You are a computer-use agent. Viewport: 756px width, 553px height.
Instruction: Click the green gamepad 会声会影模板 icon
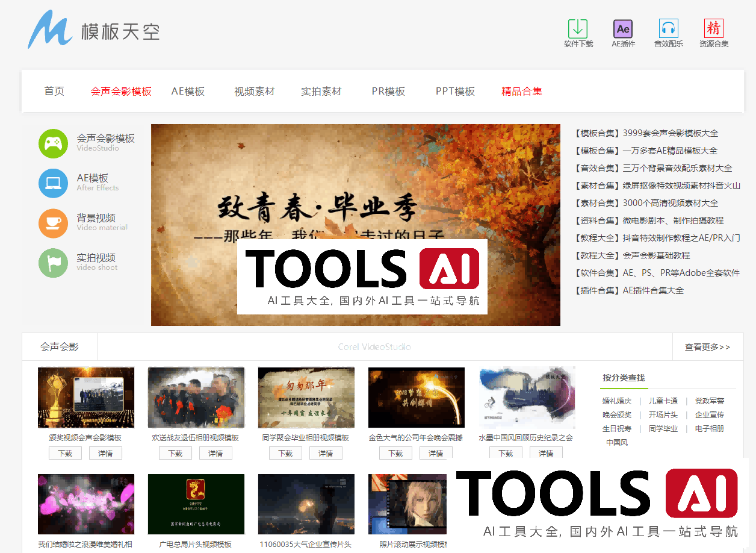point(54,143)
